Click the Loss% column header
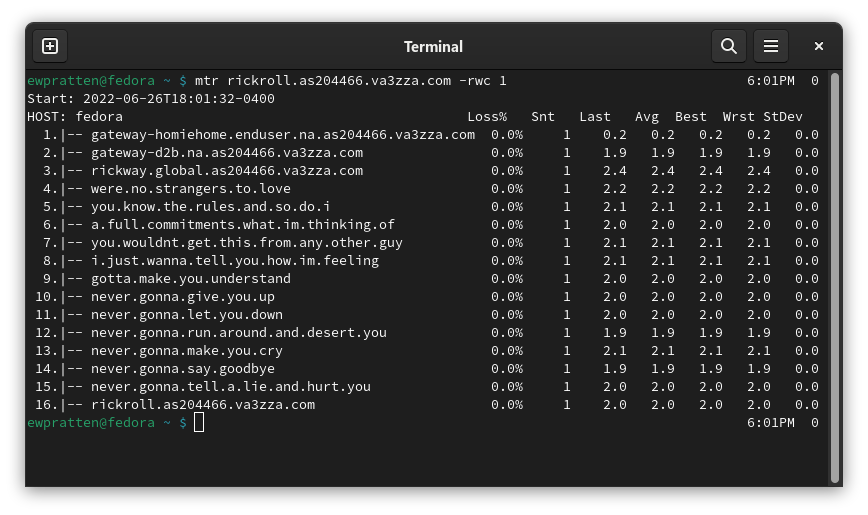Viewport: 868px width, 515px height. [487, 116]
